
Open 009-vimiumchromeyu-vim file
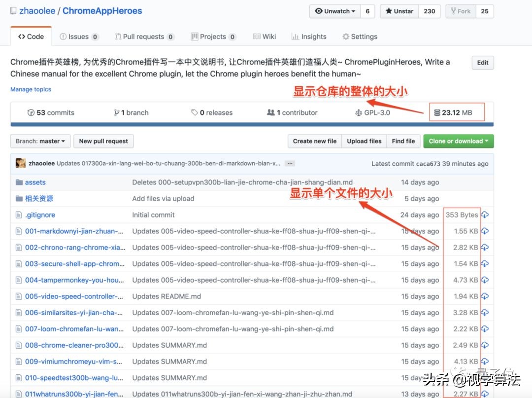click(73, 362)
